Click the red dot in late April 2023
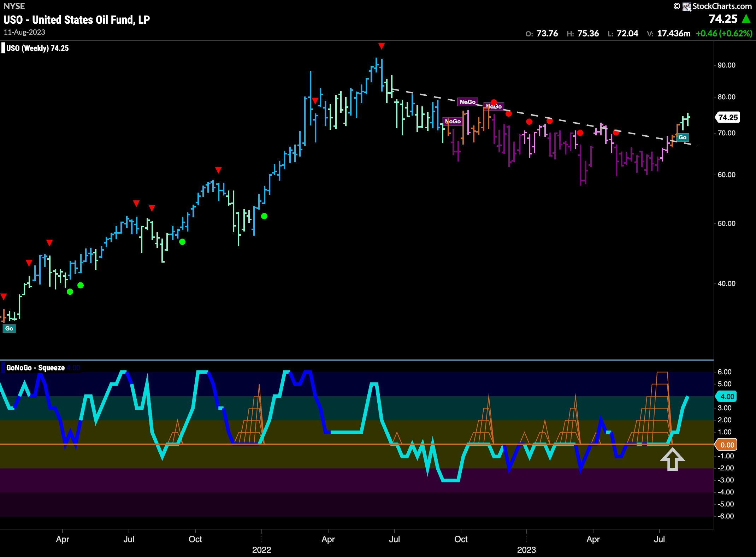The height and width of the screenshot is (557, 756). [616, 133]
